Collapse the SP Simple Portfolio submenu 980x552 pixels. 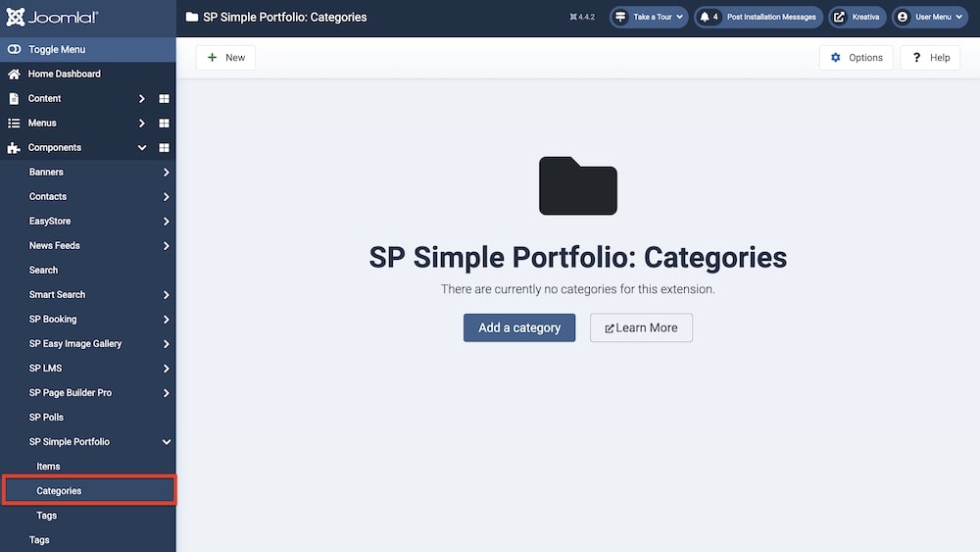(167, 442)
